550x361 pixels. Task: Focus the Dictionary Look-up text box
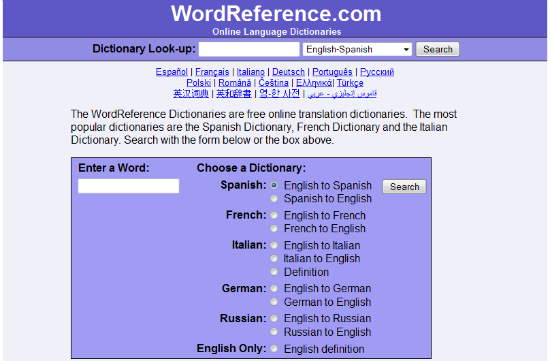[249, 49]
